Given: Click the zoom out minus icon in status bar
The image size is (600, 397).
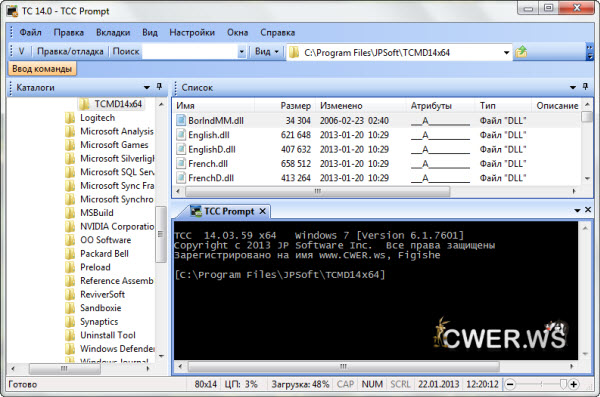Looking at the screenshot, I should pos(510,384).
